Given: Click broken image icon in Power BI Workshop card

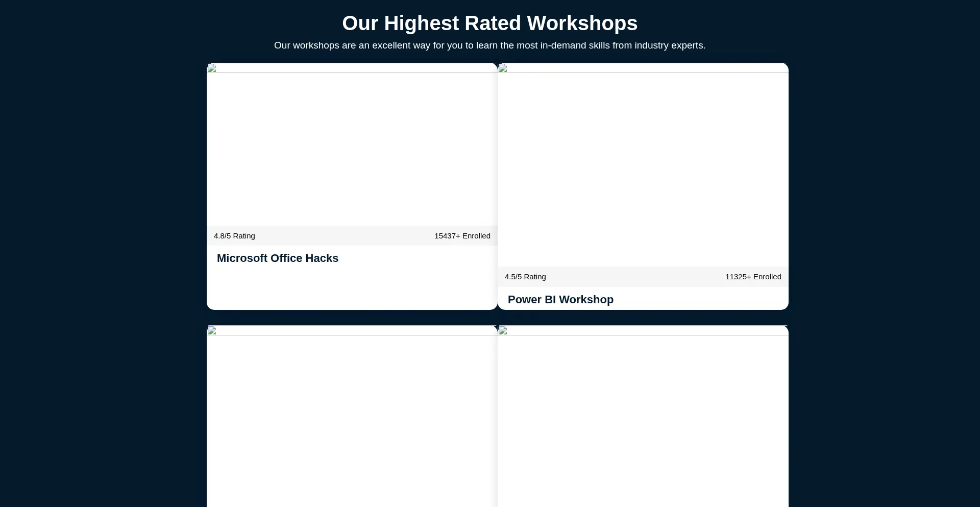Looking at the screenshot, I should click(x=503, y=68).
